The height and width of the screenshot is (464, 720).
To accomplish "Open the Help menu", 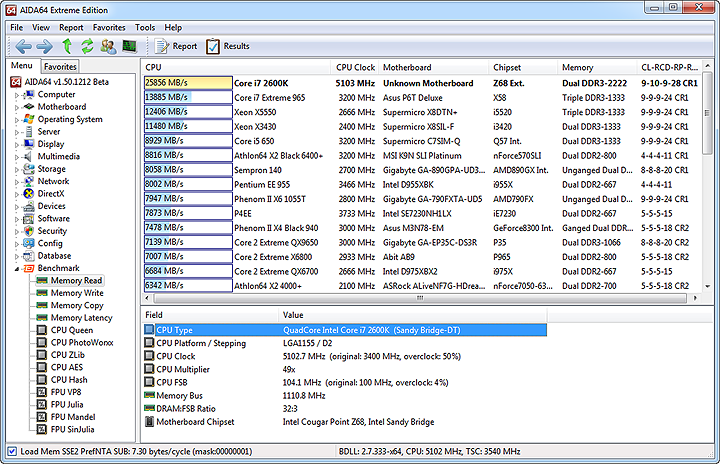I will 173,28.
